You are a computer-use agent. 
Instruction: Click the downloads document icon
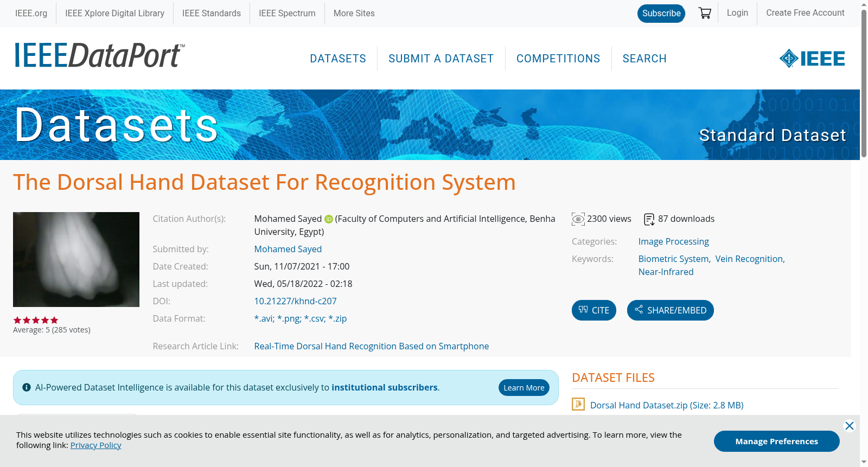[649, 219]
